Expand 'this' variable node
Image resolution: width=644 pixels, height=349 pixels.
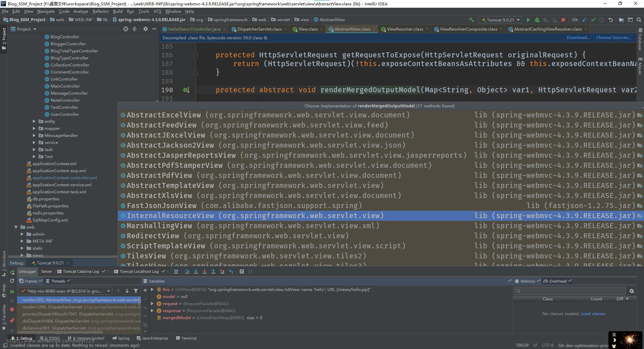(152, 289)
